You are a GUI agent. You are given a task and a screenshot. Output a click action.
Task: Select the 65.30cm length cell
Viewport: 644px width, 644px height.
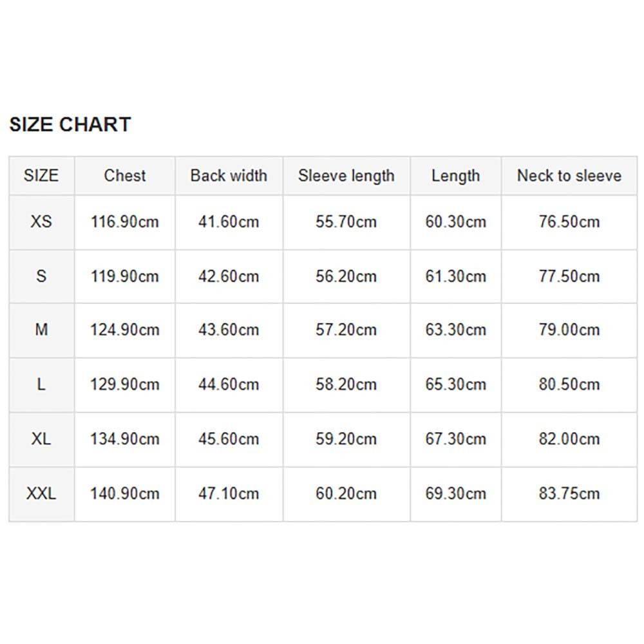tap(455, 385)
